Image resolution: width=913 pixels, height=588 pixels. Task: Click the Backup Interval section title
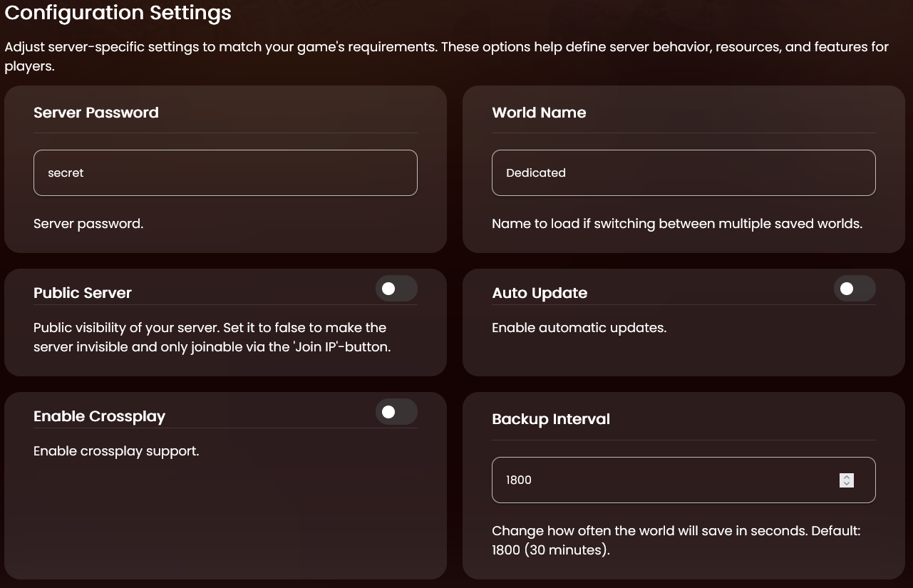tap(551, 419)
